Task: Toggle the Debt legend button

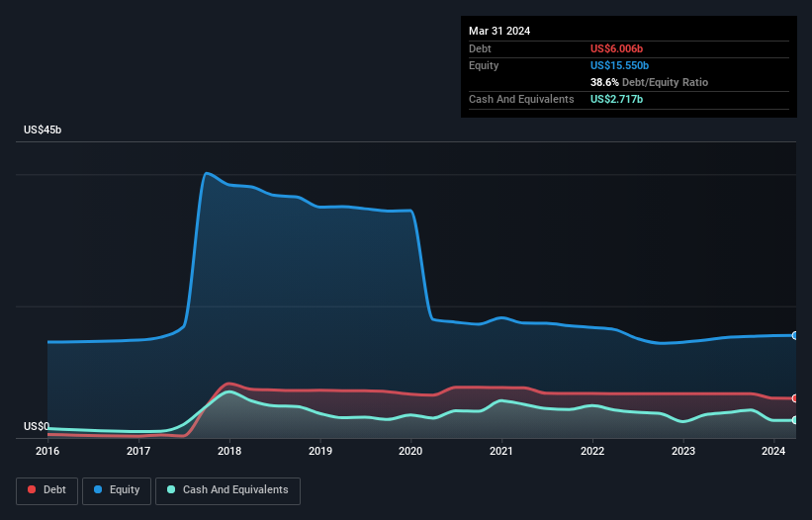Action: tap(47, 490)
